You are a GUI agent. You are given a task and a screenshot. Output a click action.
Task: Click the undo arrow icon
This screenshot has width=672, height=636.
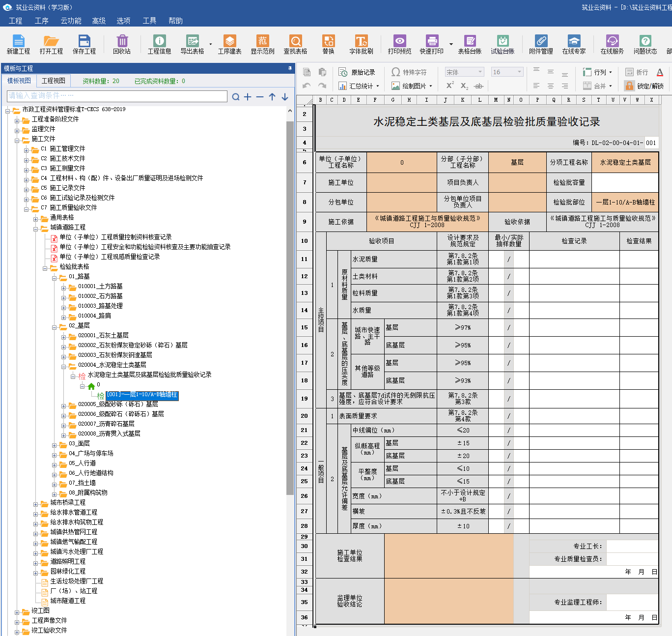click(x=307, y=86)
